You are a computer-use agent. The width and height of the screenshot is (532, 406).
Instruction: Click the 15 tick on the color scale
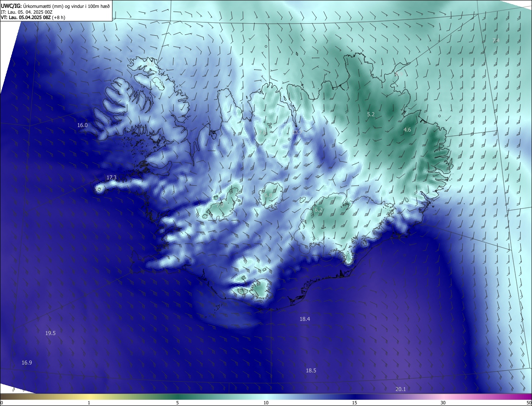coord(355,403)
